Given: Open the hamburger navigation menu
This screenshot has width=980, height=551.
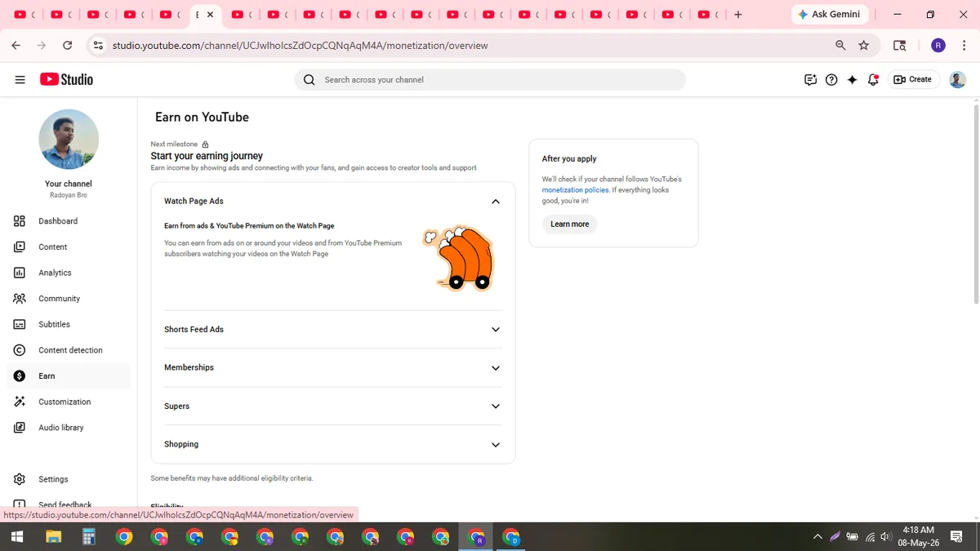Looking at the screenshot, I should pos(20,79).
